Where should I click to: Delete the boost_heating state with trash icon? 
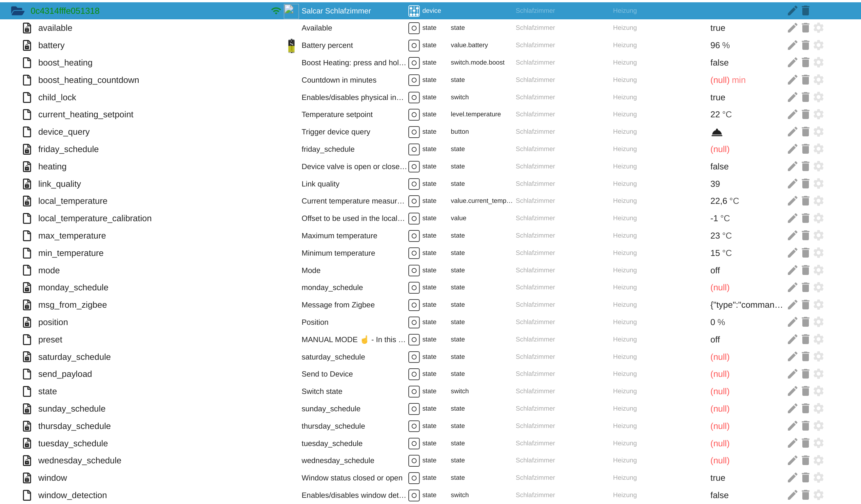click(x=805, y=63)
